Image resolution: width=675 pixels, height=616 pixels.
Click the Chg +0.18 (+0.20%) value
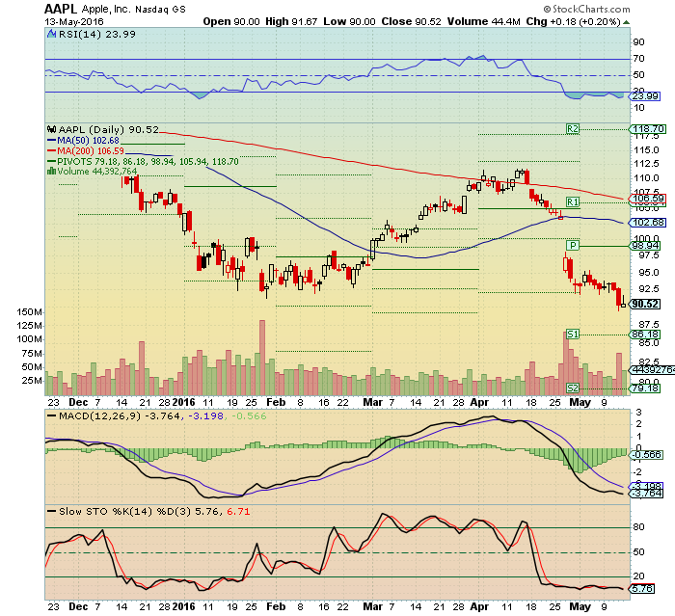pos(574,21)
